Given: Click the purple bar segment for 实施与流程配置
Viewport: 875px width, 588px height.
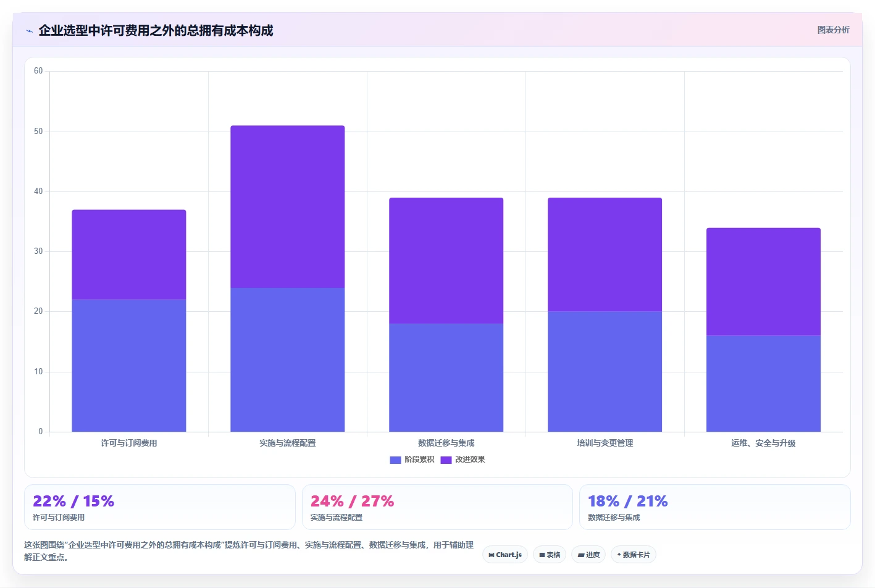Looking at the screenshot, I should tap(288, 207).
